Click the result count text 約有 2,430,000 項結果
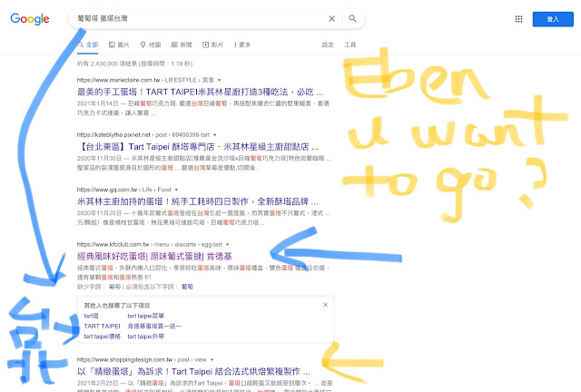581x392 pixels. 134,64
